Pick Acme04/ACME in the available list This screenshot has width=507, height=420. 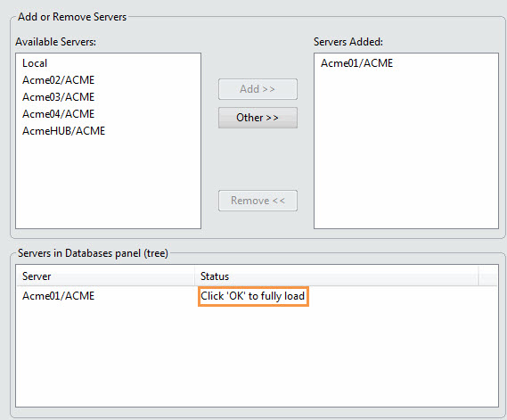coord(58,114)
